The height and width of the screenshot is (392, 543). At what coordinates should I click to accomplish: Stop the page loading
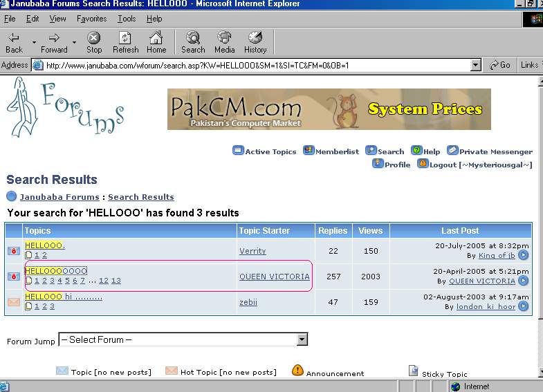tap(94, 43)
